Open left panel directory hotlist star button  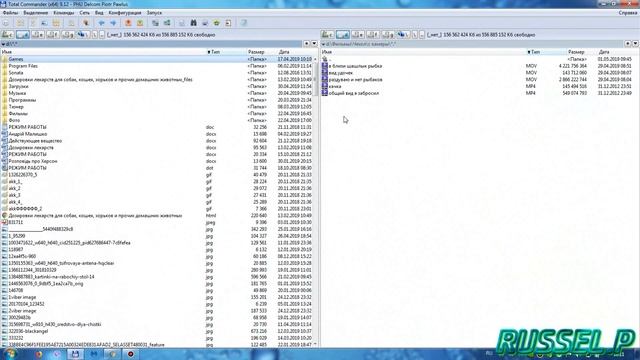pos(307,44)
